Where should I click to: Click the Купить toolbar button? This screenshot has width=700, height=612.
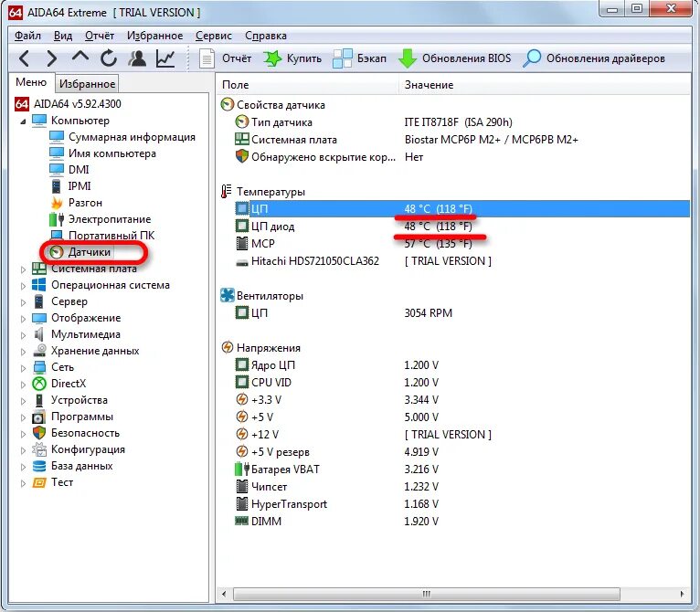(x=292, y=58)
